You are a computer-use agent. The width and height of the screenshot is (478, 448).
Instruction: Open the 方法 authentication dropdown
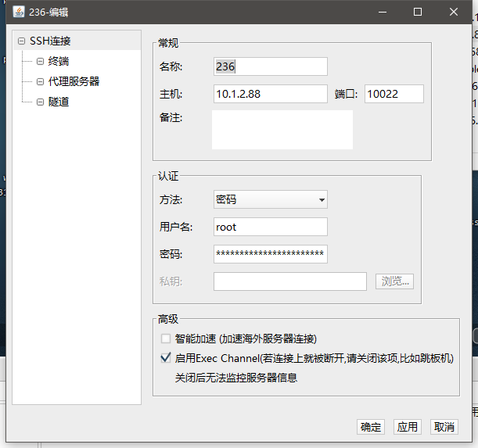[271, 199]
